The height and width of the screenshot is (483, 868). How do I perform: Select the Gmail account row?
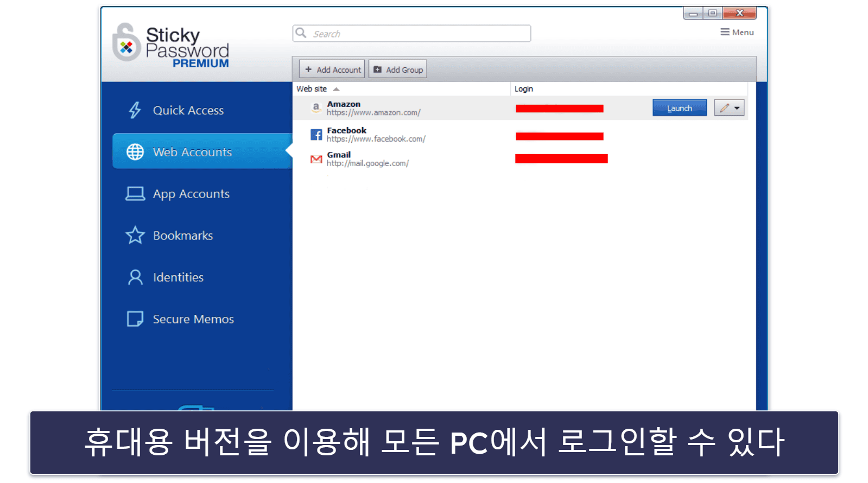pos(520,159)
